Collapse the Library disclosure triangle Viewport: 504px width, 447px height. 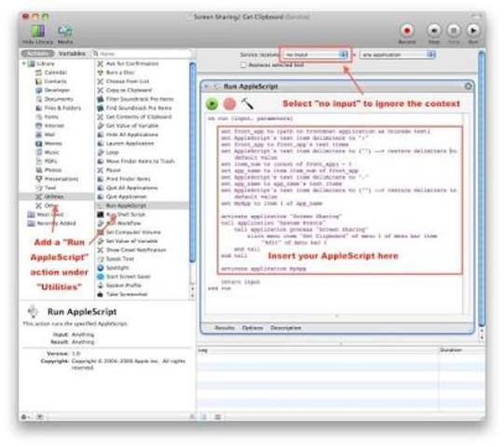coord(24,63)
